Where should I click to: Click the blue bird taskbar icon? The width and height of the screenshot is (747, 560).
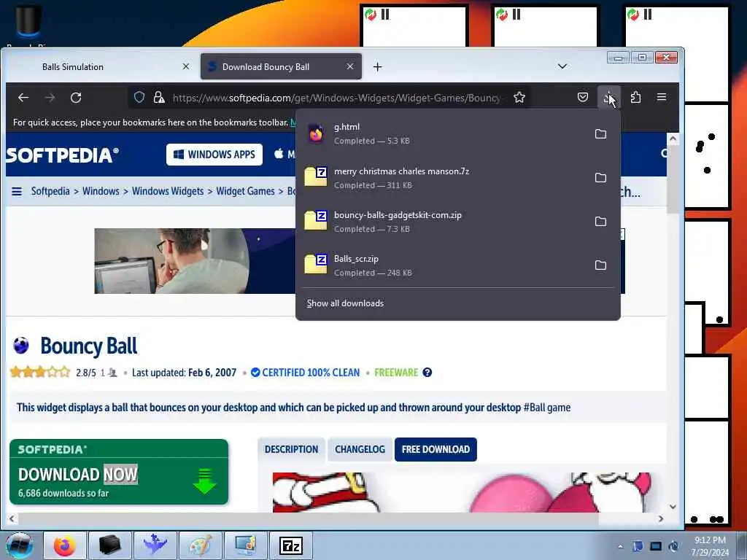coord(155,545)
